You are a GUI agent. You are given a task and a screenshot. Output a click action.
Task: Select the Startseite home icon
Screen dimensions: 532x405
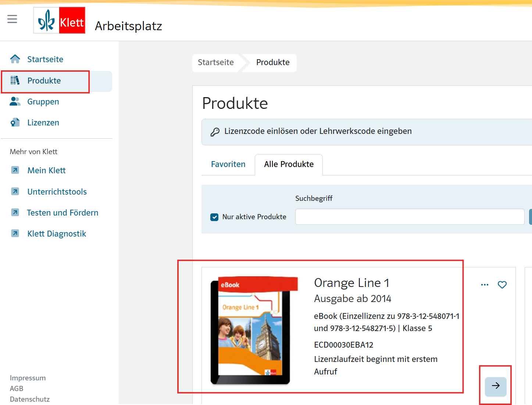point(15,58)
